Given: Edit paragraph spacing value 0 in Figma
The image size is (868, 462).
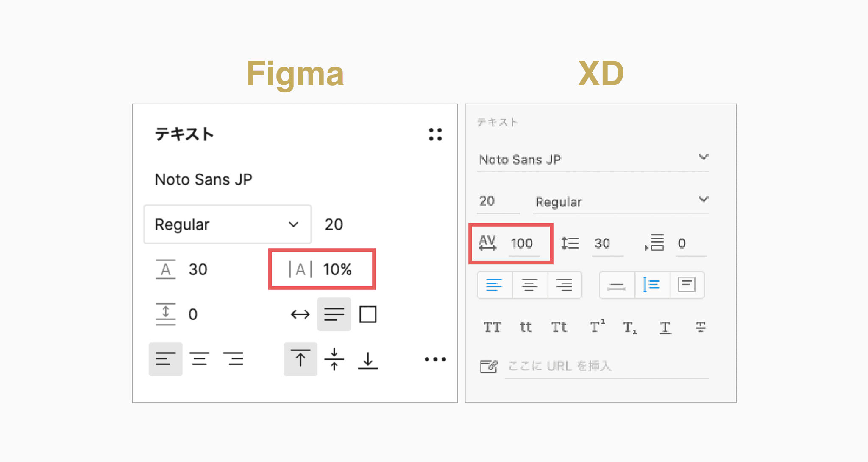Looking at the screenshot, I should coord(193,314).
